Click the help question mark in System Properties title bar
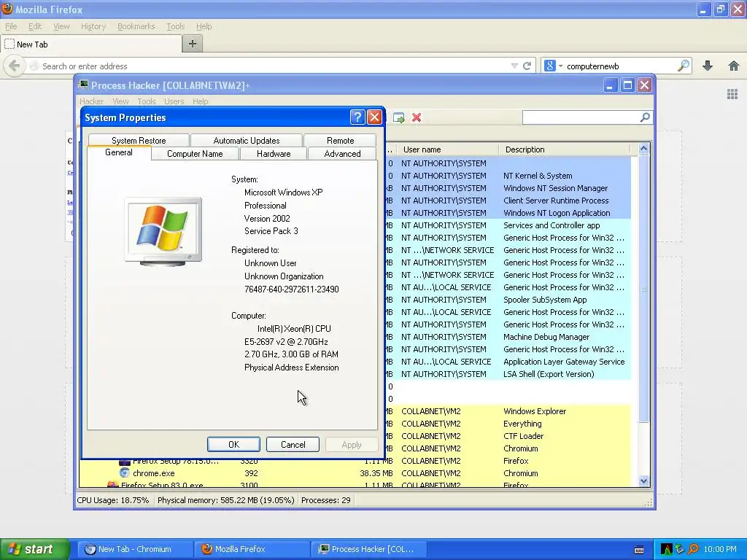 [x=357, y=117]
